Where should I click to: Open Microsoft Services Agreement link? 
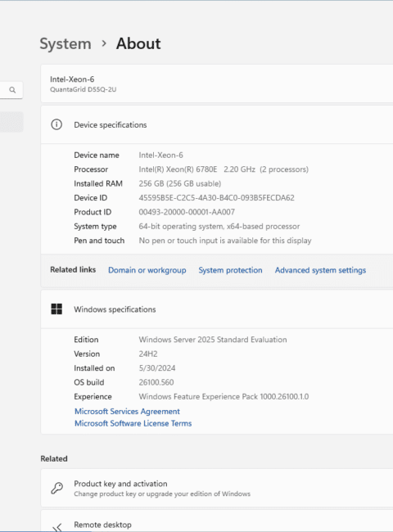[x=127, y=411]
